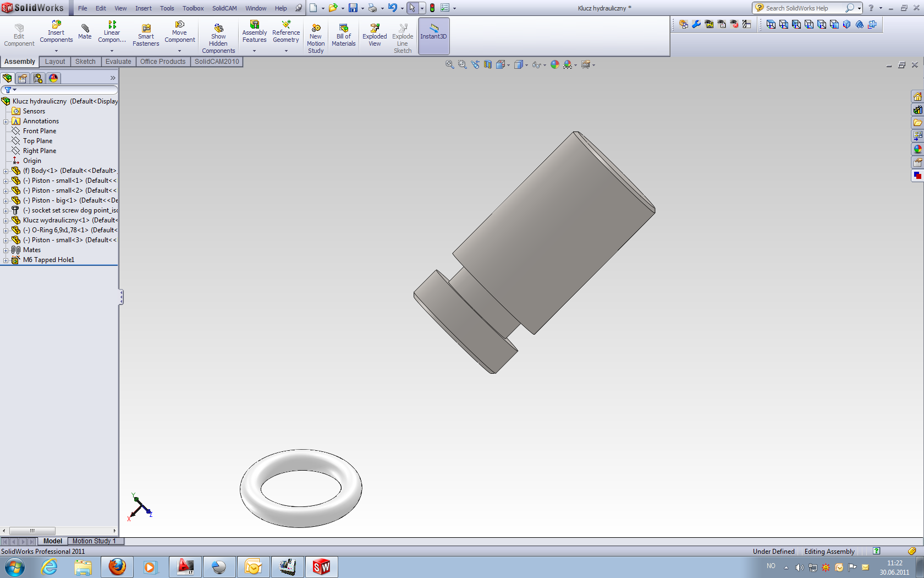Click the Previous View icon
This screenshot has width=924, height=578.
[475, 64]
